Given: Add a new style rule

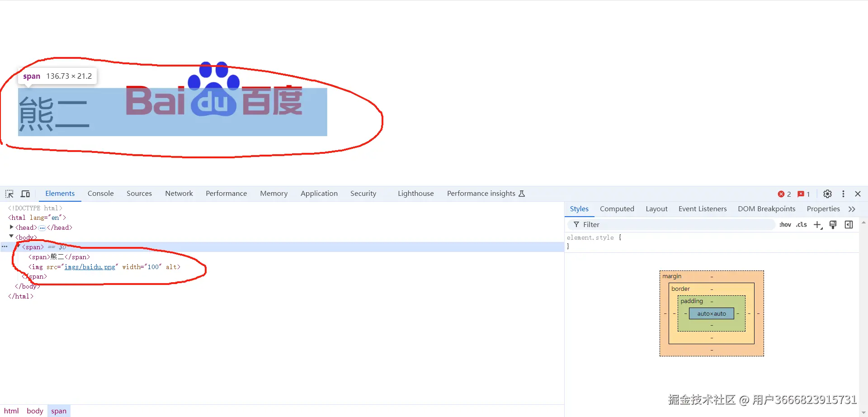Looking at the screenshot, I should click(818, 225).
